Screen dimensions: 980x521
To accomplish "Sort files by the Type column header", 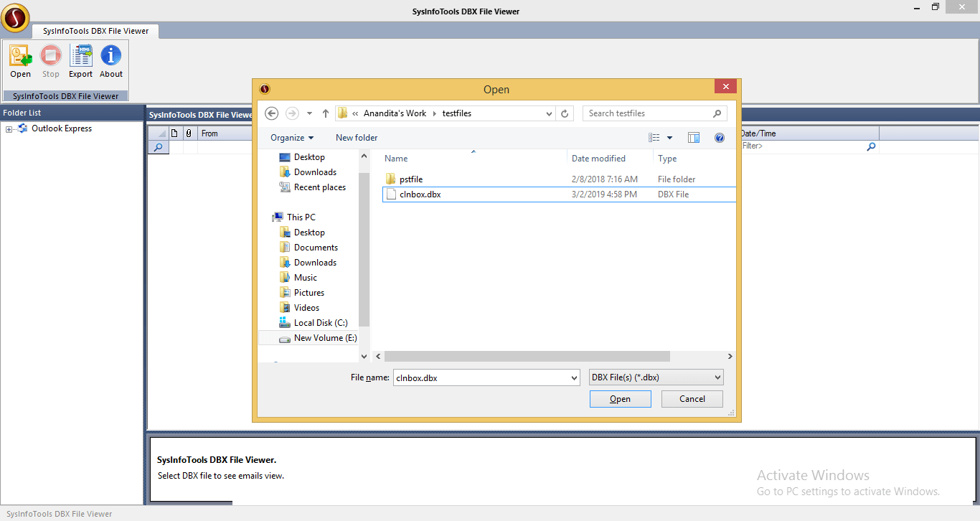I will tap(667, 159).
